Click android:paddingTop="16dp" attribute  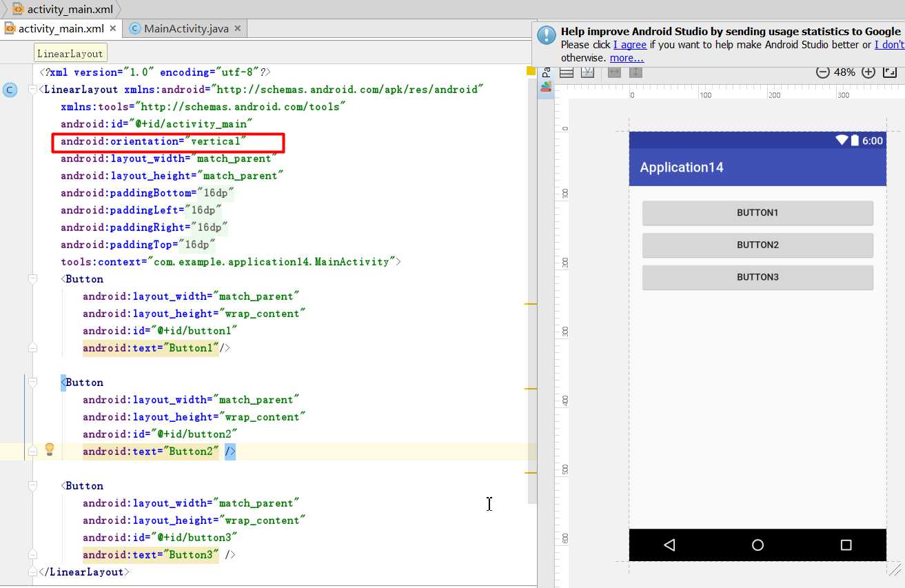pos(138,245)
